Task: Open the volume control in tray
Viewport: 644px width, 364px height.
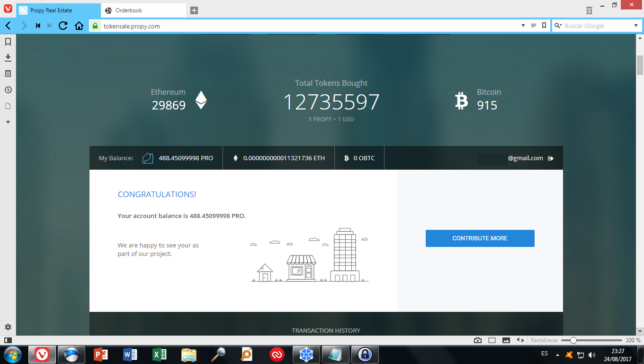Action: tap(591, 355)
